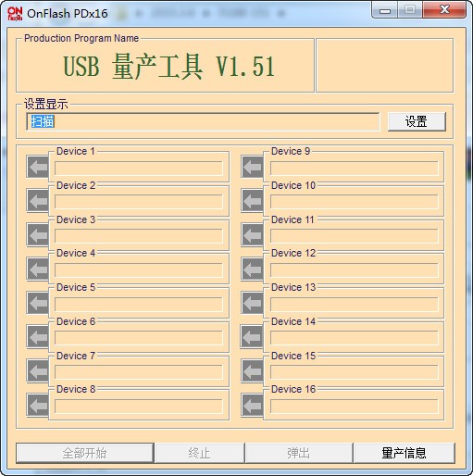
Task: Click the OnFlash logo icon in title bar
Action: pyautogui.click(x=15, y=13)
